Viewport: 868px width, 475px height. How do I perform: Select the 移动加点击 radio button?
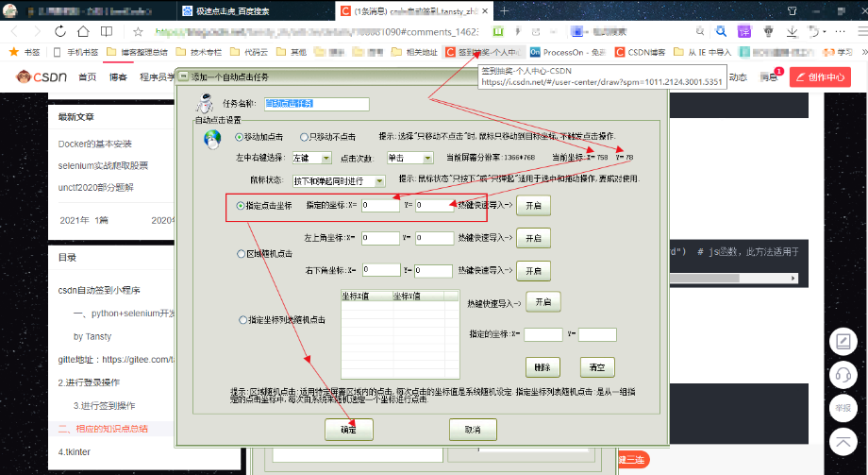coord(239,137)
